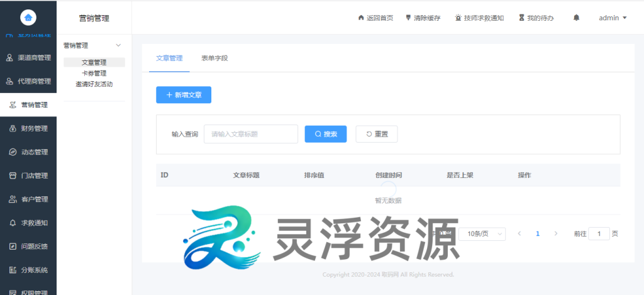Click the 门店管理 shop icon

pyautogui.click(x=13, y=176)
